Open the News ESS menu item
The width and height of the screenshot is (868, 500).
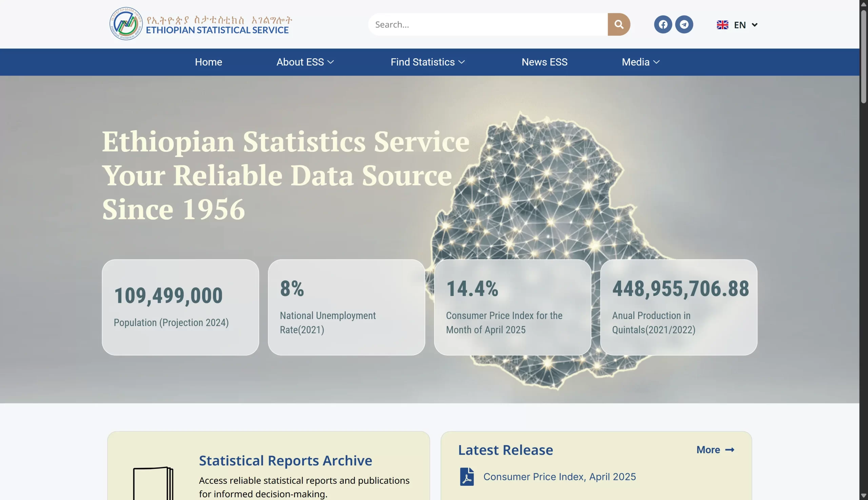pyautogui.click(x=544, y=62)
